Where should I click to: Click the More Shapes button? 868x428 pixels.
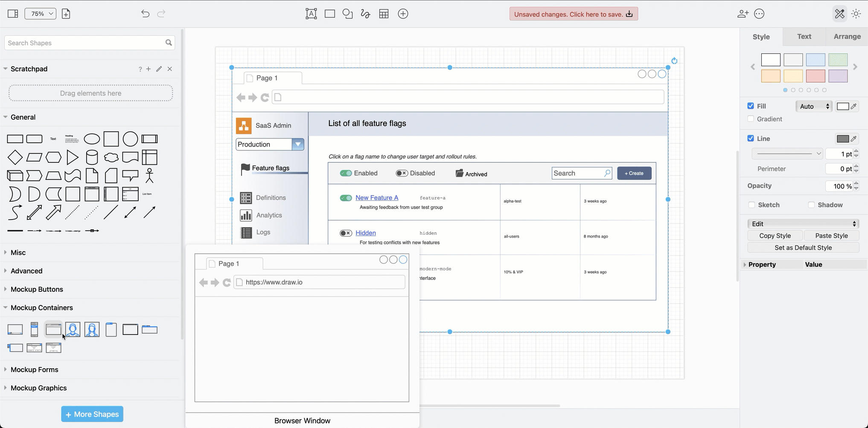coord(92,414)
